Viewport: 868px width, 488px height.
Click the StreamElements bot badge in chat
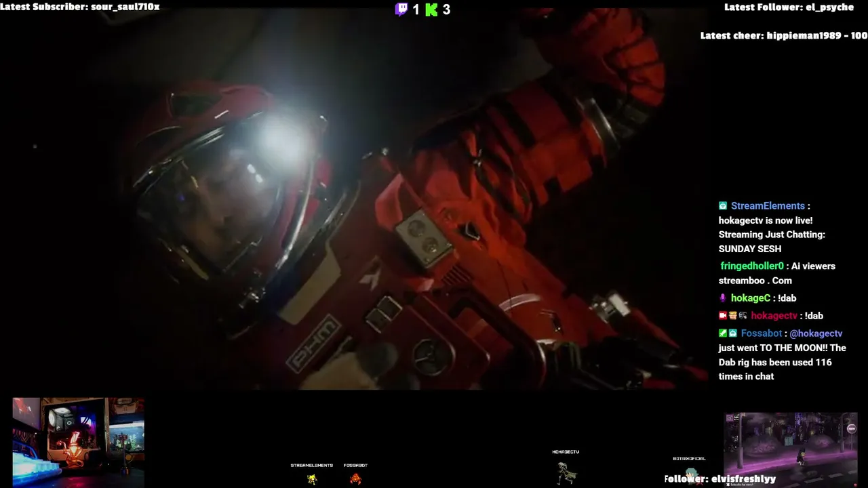723,206
